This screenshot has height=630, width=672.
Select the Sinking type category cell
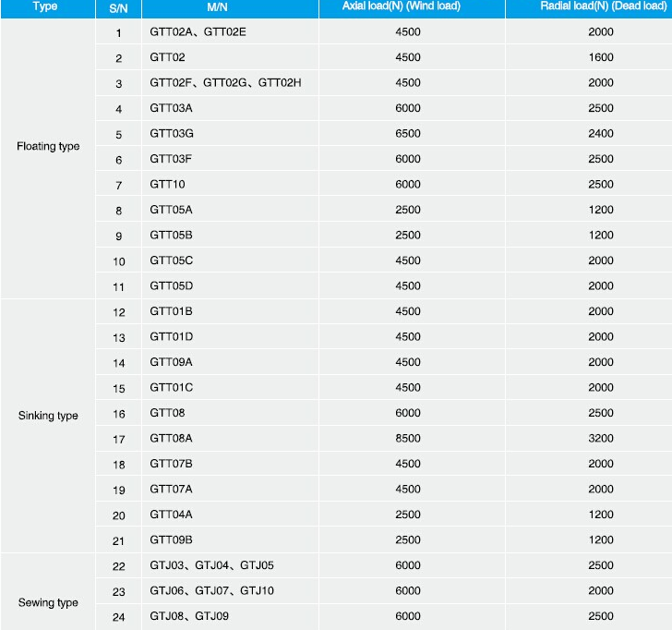coord(48,416)
